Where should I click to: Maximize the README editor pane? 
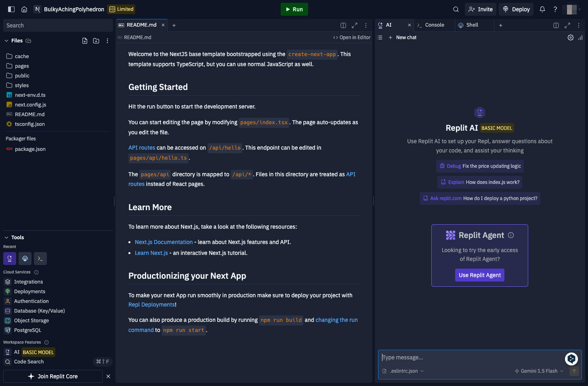click(355, 25)
